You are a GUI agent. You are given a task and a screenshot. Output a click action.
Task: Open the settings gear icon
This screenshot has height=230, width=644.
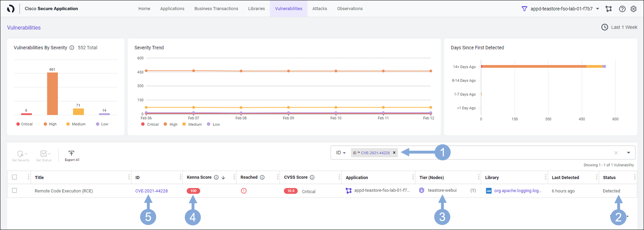click(x=633, y=9)
